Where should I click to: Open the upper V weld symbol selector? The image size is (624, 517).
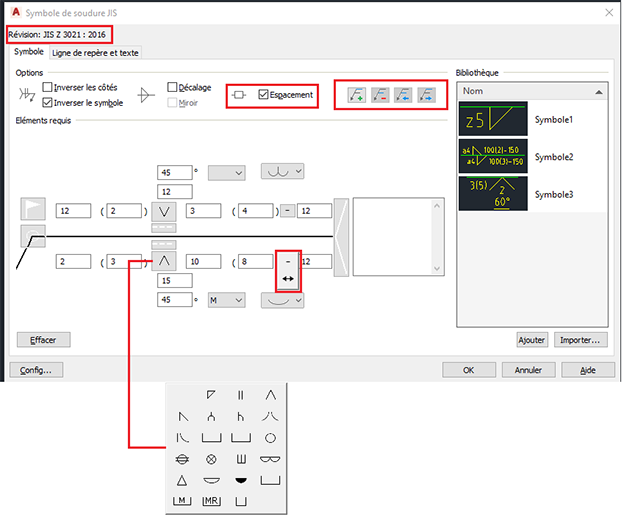(x=164, y=211)
